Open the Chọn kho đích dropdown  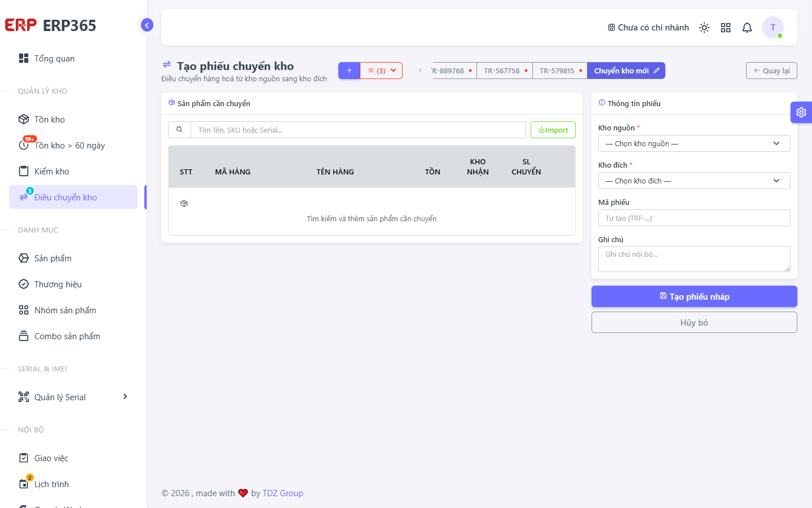694,181
